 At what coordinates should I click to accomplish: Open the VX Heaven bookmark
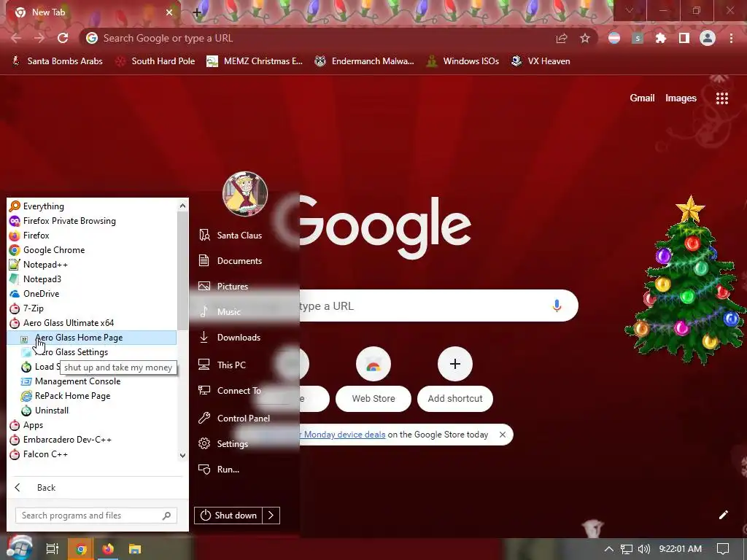coord(541,61)
